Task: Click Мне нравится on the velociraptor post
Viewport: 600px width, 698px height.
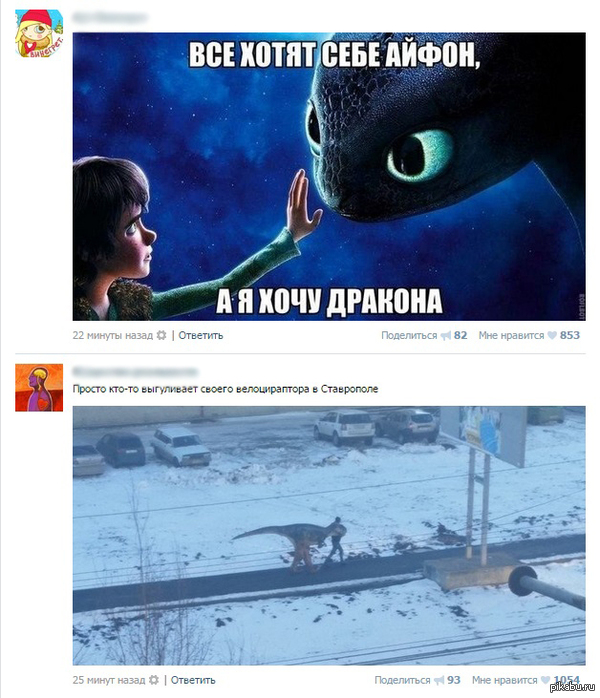Action: [x=505, y=680]
